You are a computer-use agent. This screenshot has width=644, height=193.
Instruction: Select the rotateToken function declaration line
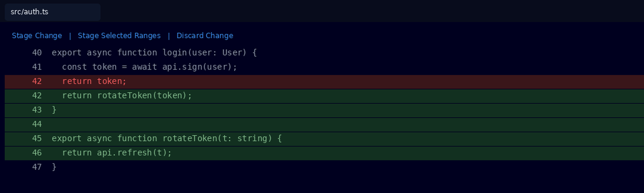(324, 139)
